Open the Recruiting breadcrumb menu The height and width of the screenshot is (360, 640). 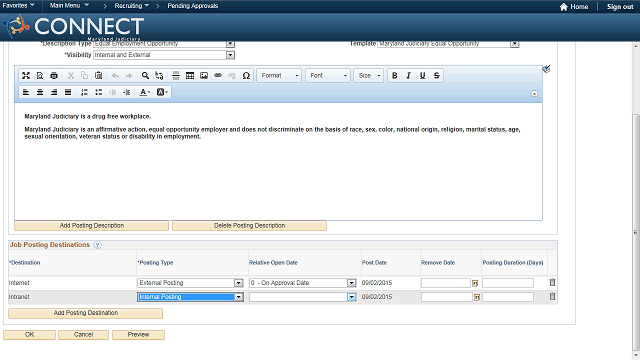[131, 6]
